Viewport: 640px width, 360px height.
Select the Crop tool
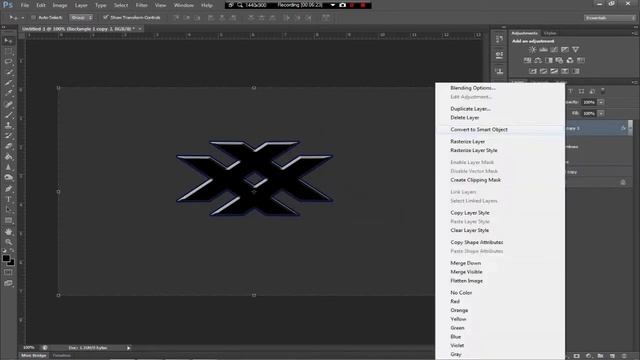(x=8, y=83)
